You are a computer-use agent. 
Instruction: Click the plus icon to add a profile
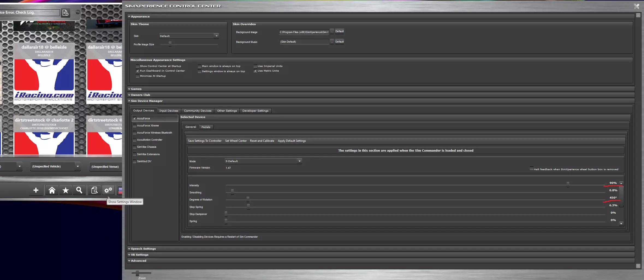pyautogui.click(x=36, y=190)
